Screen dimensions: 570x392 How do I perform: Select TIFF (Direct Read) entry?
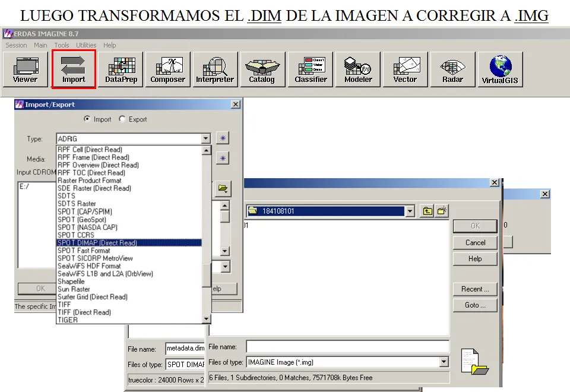pos(129,312)
